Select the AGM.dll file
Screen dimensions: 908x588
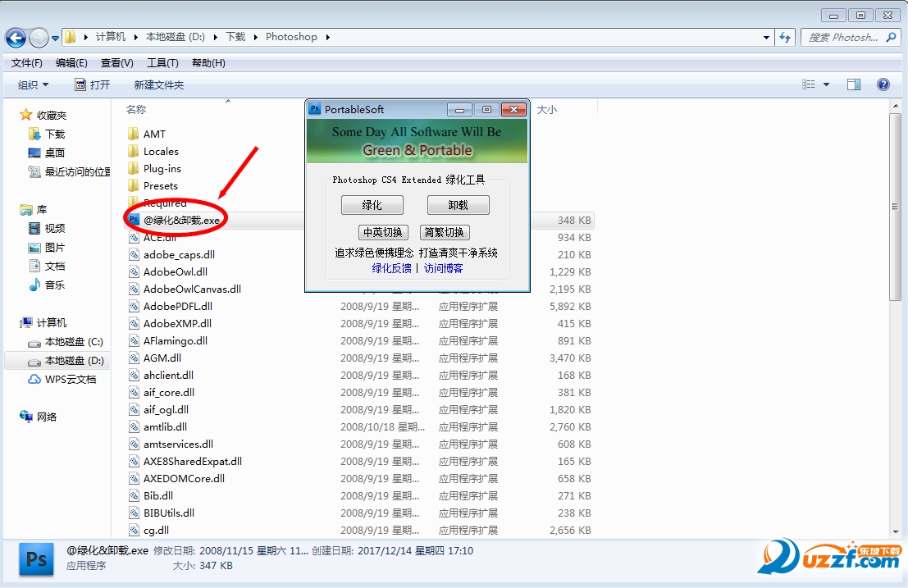tap(155, 358)
